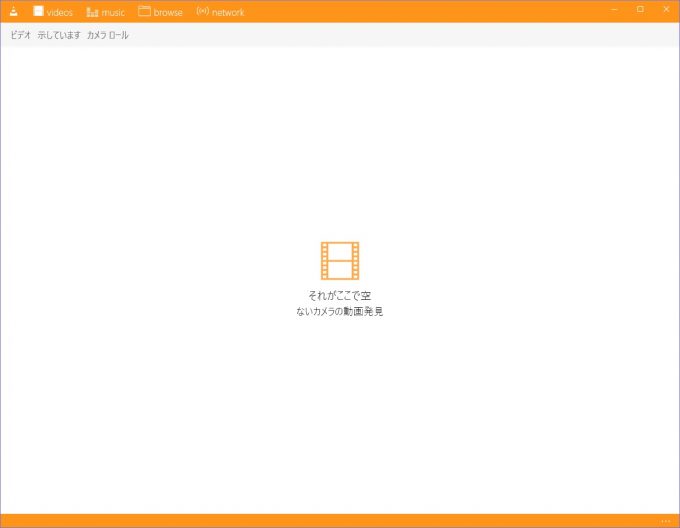
Task: Select the 示しています sub-tab
Action: pyautogui.click(x=59, y=35)
